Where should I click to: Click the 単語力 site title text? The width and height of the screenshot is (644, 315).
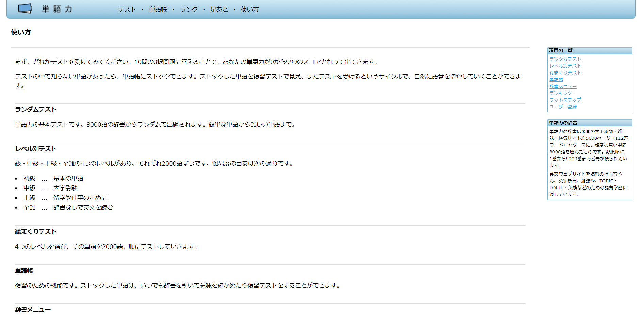pyautogui.click(x=57, y=9)
